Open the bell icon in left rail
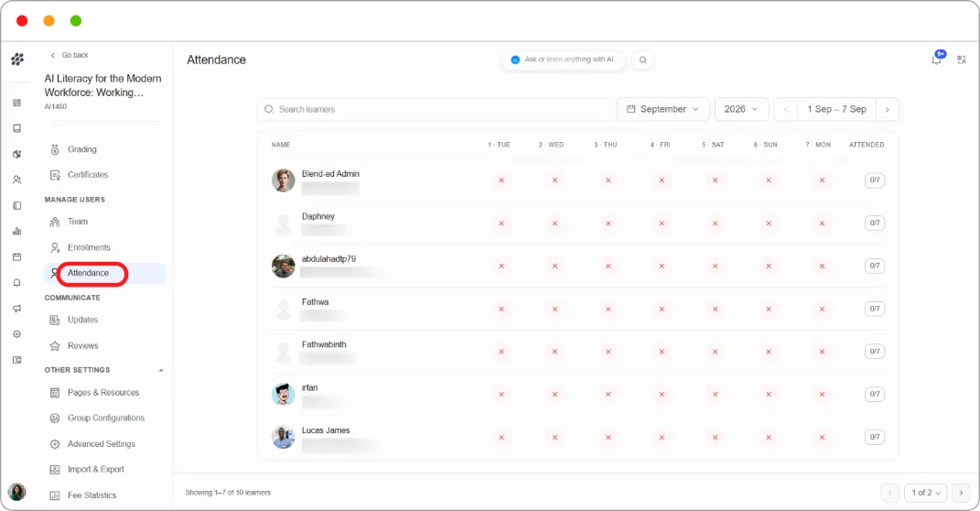 pyautogui.click(x=16, y=283)
